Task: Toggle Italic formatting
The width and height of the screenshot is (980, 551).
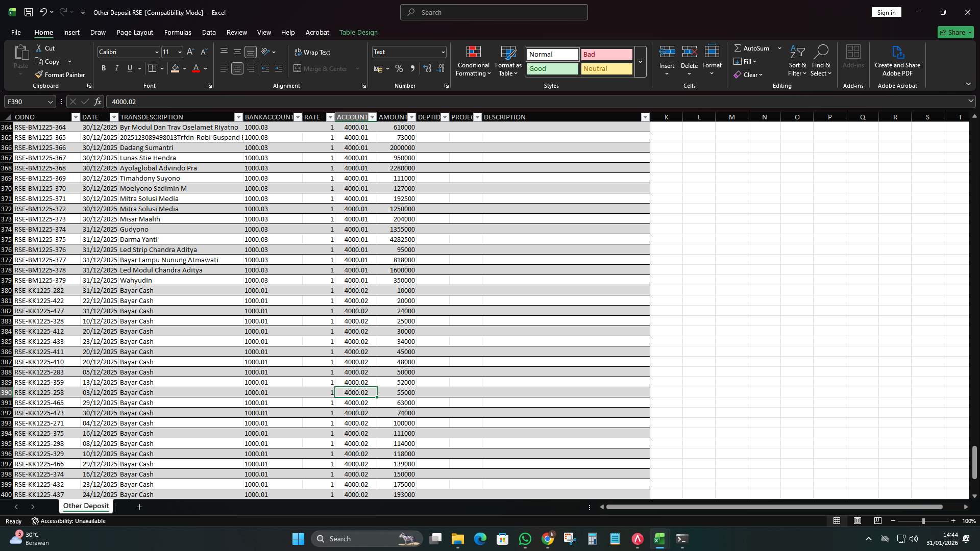Action: [x=116, y=68]
